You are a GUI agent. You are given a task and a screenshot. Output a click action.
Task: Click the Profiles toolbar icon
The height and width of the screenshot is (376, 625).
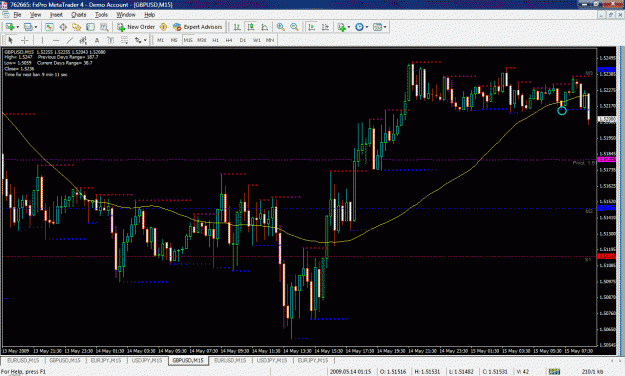pyautogui.click(x=28, y=27)
